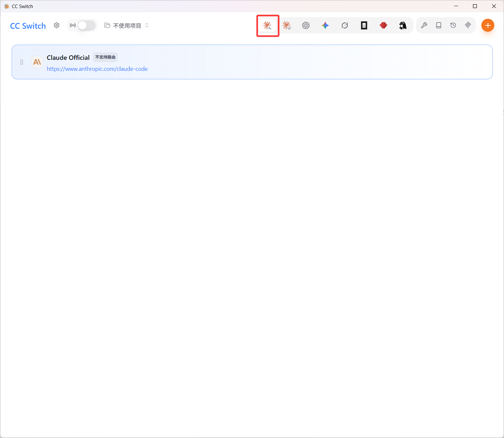Select the Claude Official provider name
Image resolution: width=504 pixels, height=438 pixels.
click(68, 58)
